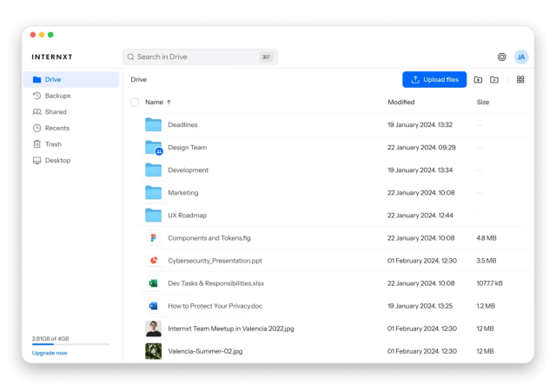Click the Figma file icon
Viewport: 556px width, 392px height.
click(x=154, y=238)
